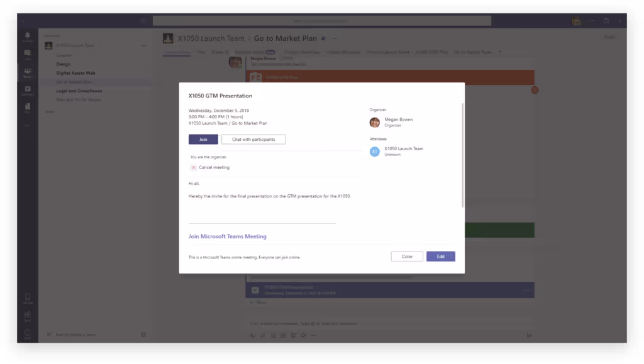Open meeting card more options ellipsis
The image size is (644, 364).
526,290
